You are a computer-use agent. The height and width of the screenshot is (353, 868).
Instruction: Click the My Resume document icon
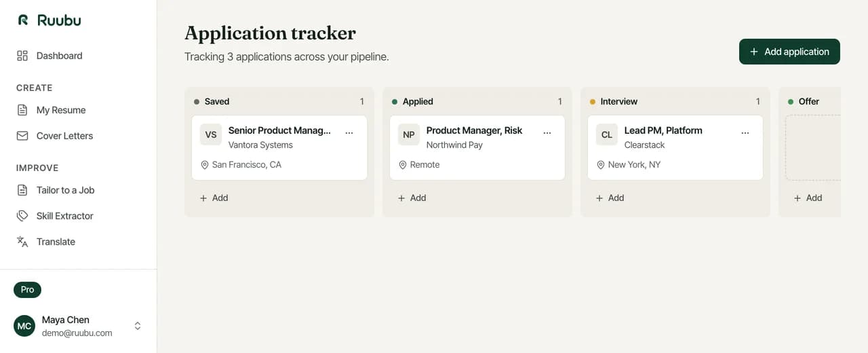click(x=22, y=110)
